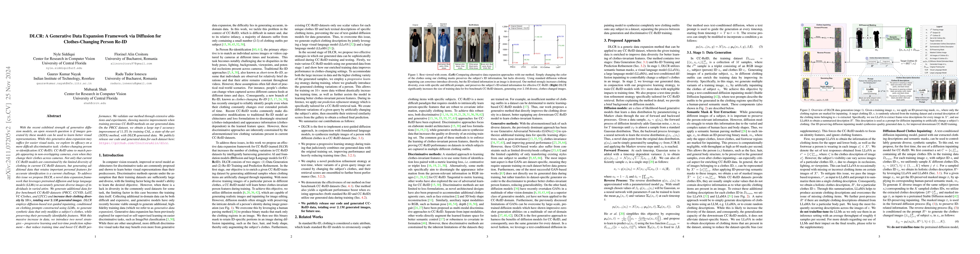Viewport: 980px width, 254px height.
Task: Select author name "Gaurav Kumar Nayak"
Action: tap(63, 74)
